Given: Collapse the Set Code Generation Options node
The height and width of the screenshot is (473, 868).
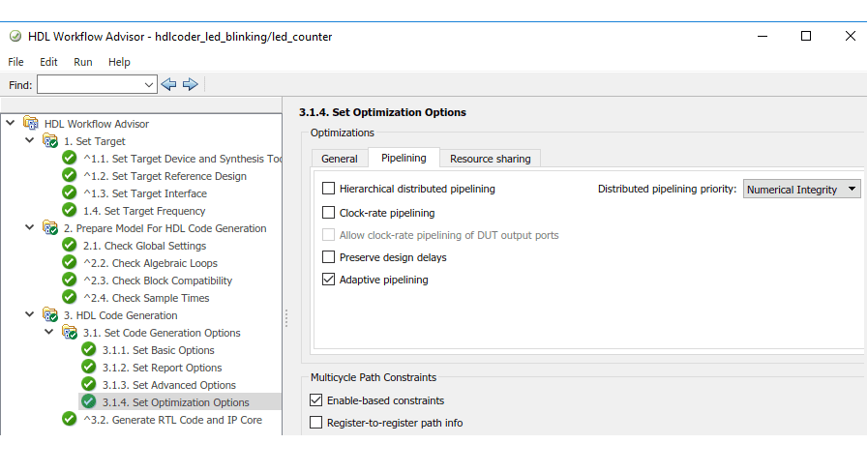Looking at the screenshot, I should click(x=49, y=333).
